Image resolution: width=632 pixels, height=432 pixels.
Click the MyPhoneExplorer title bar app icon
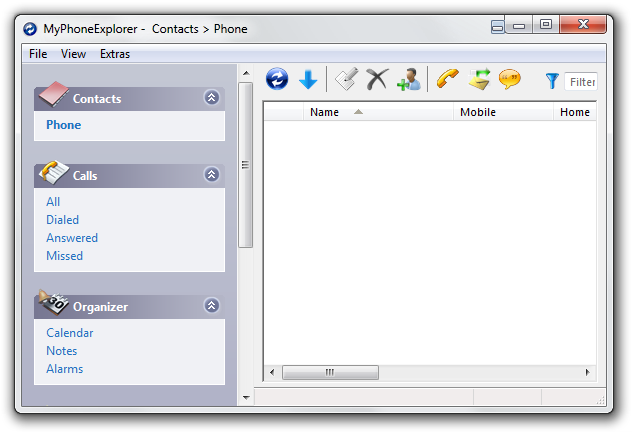30,29
